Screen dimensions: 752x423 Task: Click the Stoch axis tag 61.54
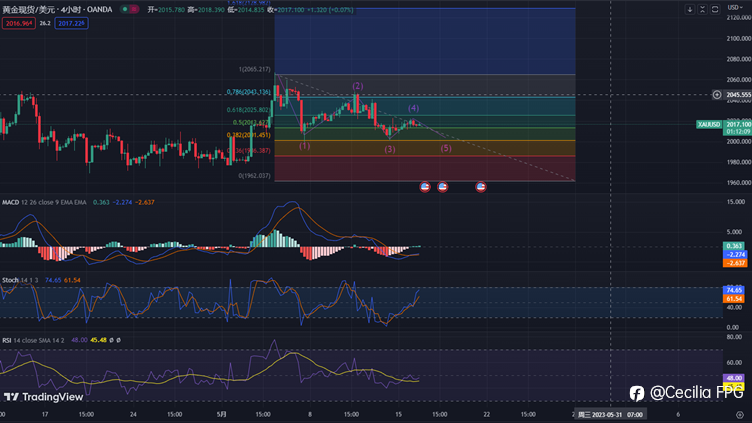734,298
